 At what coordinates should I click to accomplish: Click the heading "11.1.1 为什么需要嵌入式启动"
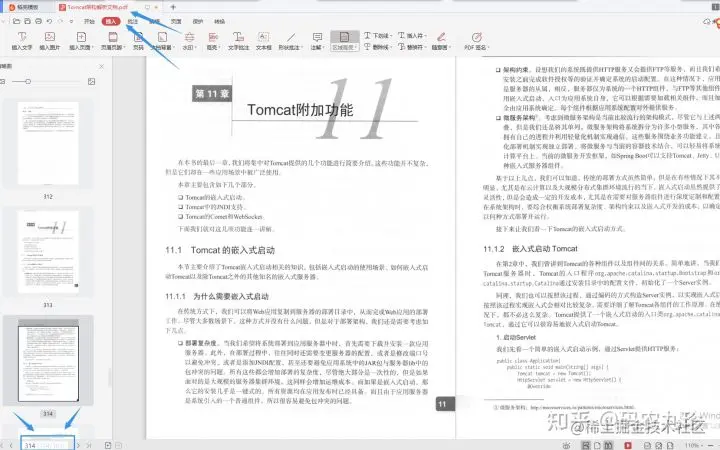click(x=217, y=296)
